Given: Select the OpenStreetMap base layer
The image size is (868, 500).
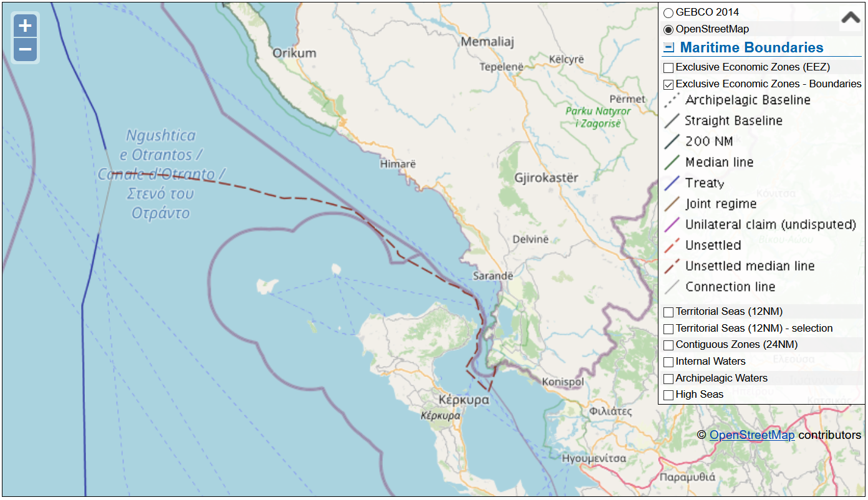Looking at the screenshot, I should pos(668,29).
